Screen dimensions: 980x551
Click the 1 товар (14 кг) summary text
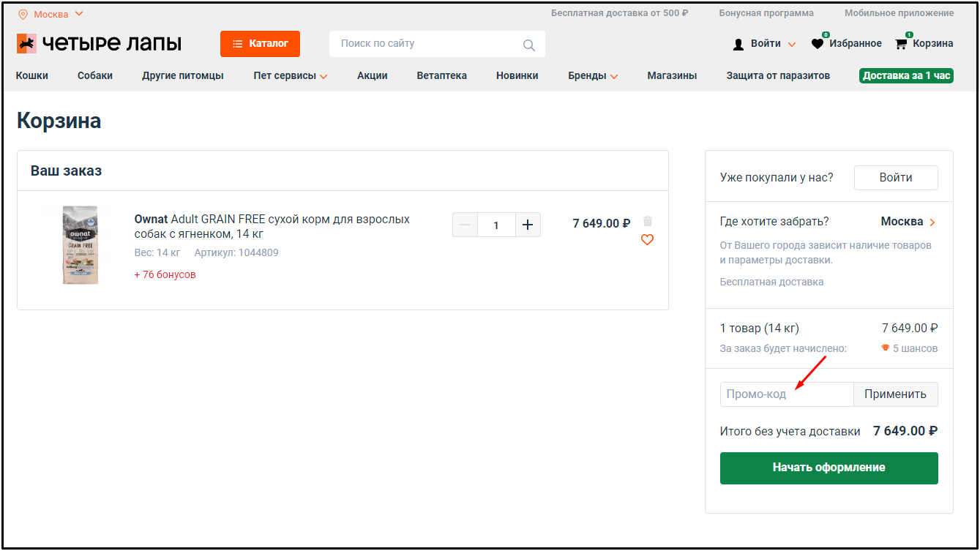[760, 329]
